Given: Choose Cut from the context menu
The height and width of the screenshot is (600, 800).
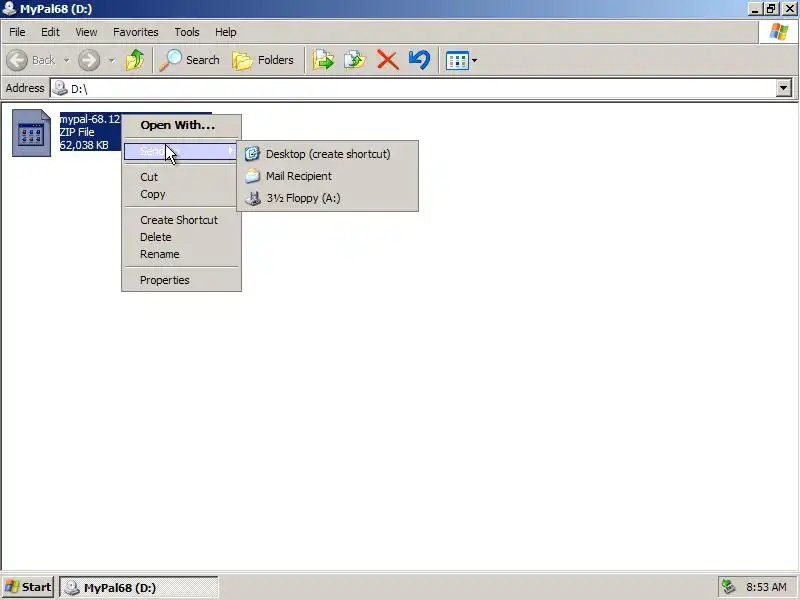Looking at the screenshot, I should coord(181,177).
